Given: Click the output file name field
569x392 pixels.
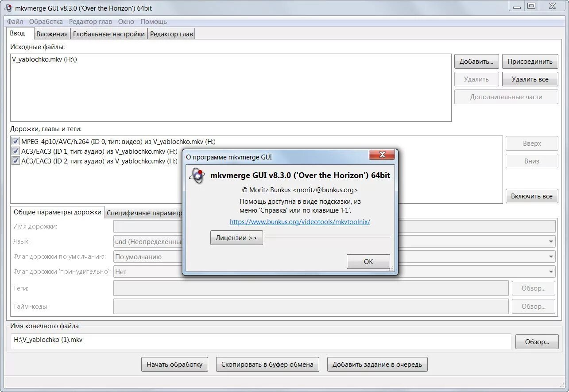Looking at the screenshot, I should tap(260, 341).
